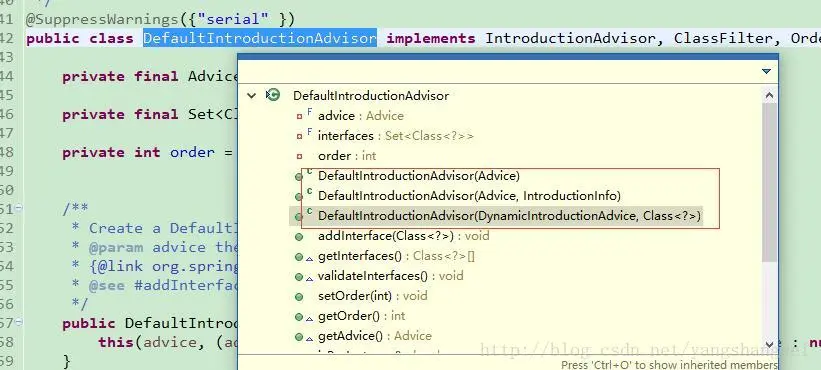Click the scroll down arrow in outline popup
821x370 pixels.
(769, 344)
